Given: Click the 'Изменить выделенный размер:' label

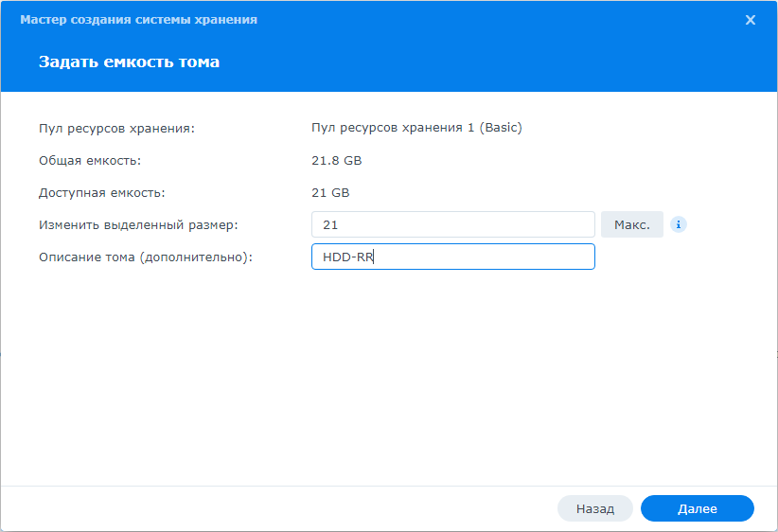Looking at the screenshot, I should pos(138,224).
